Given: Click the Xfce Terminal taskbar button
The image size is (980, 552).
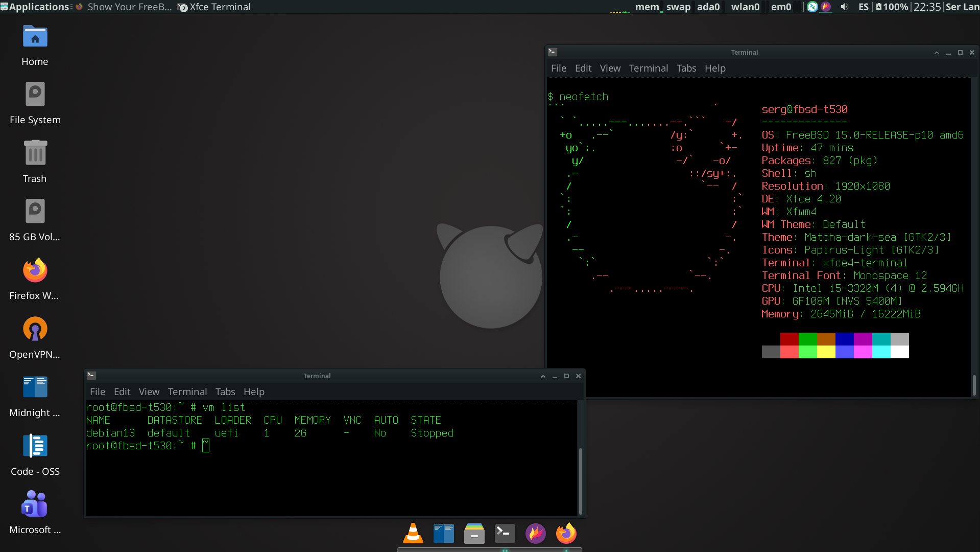Looking at the screenshot, I should point(214,7).
